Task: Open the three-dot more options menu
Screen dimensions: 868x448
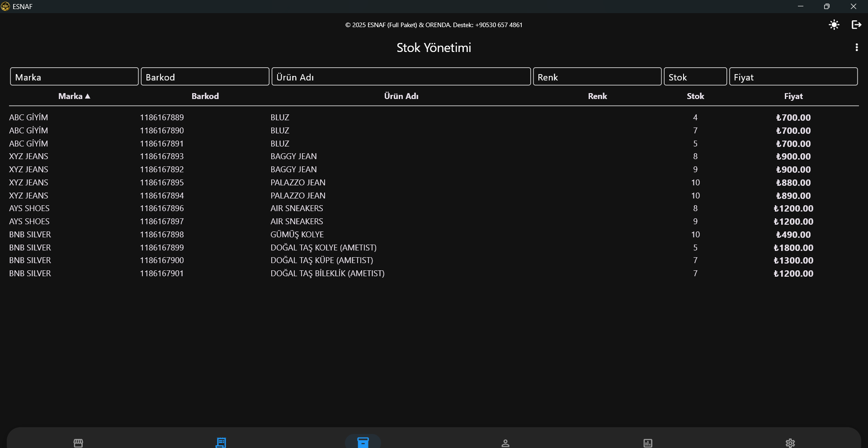Action: (857, 47)
